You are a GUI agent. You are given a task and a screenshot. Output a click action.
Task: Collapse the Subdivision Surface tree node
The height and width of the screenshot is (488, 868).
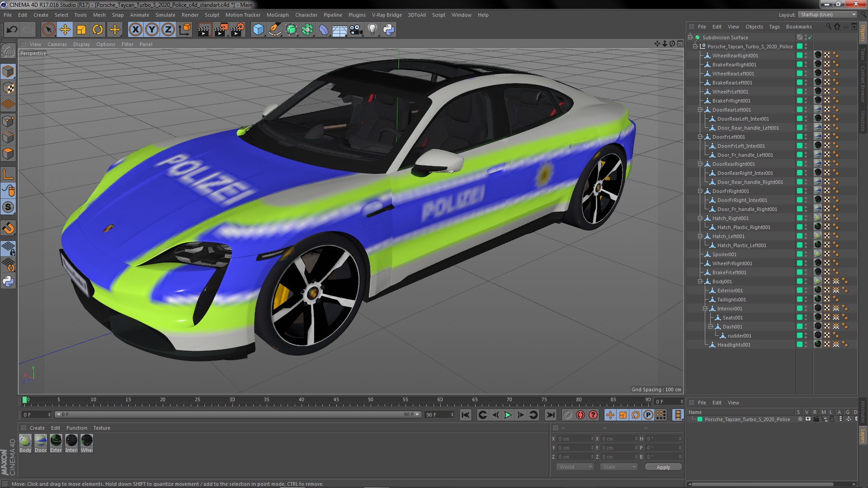click(690, 38)
